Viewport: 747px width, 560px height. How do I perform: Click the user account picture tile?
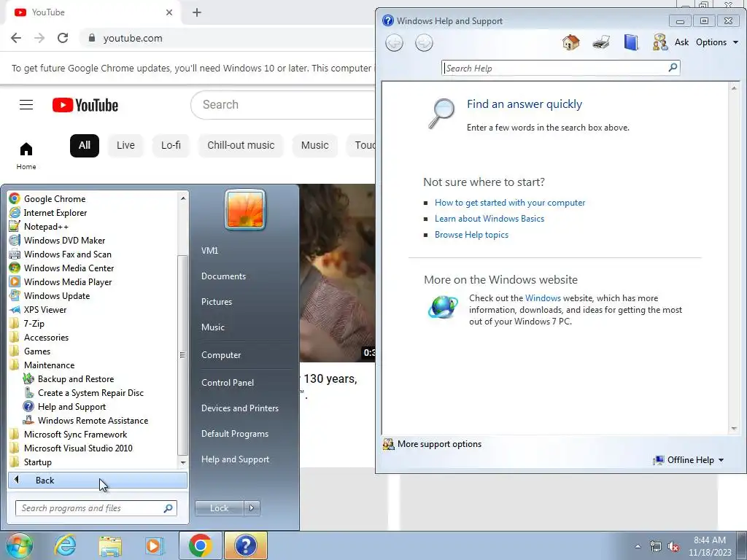click(x=245, y=209)
